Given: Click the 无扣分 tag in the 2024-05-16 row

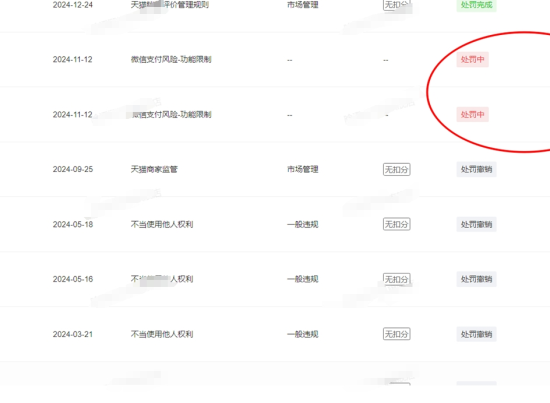Looking at the screenshot, I should (x=396, y=279).
